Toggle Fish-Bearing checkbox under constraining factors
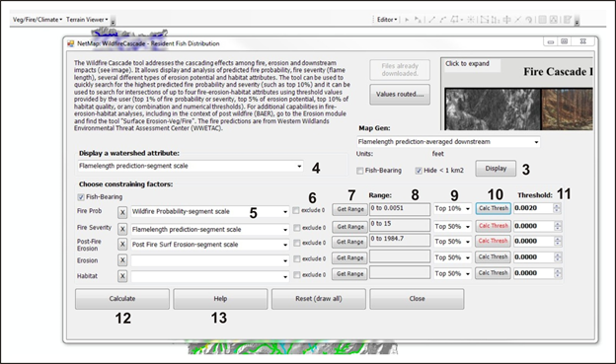Screen dimensions: 616x364 click(x=81, y=197)
